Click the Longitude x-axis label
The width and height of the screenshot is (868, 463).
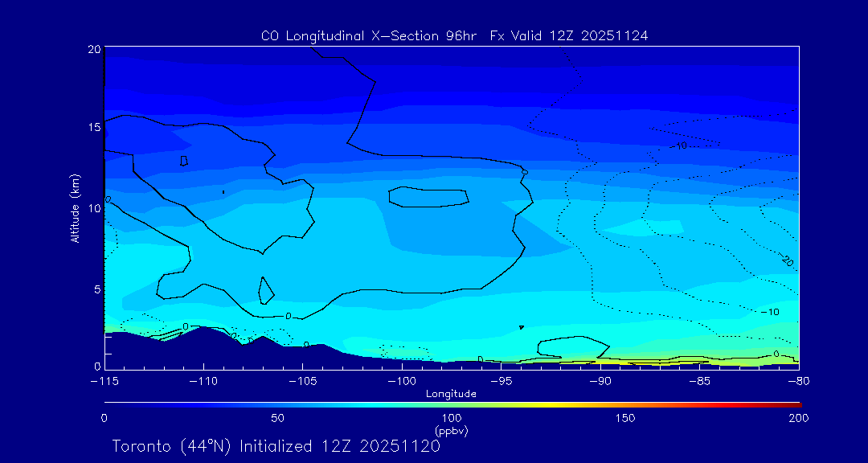point(451,394)
